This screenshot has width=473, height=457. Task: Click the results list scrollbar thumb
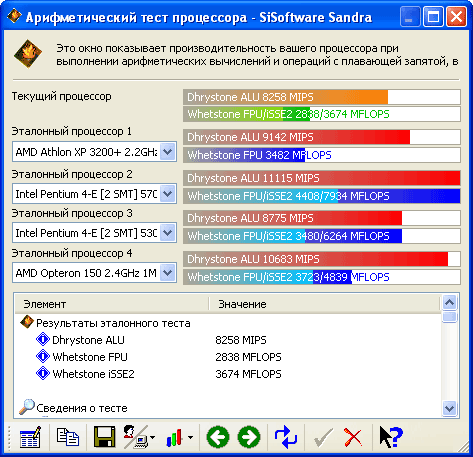pos(450,317)
